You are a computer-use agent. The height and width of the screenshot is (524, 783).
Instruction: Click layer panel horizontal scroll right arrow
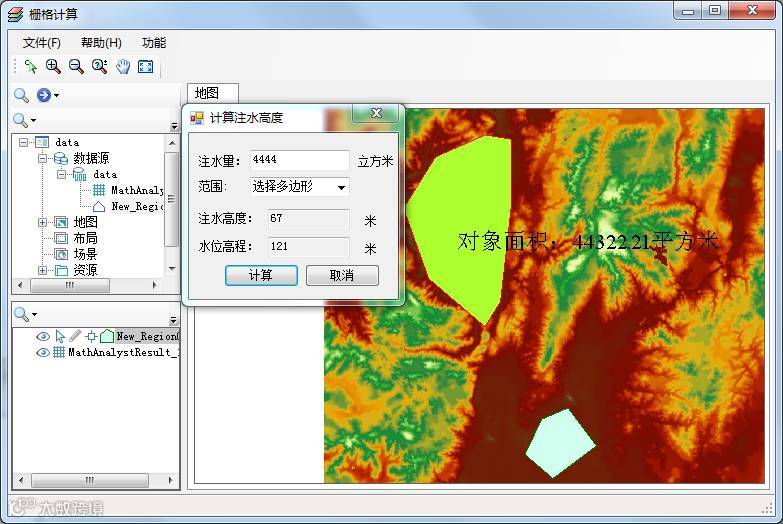(170, 481)
